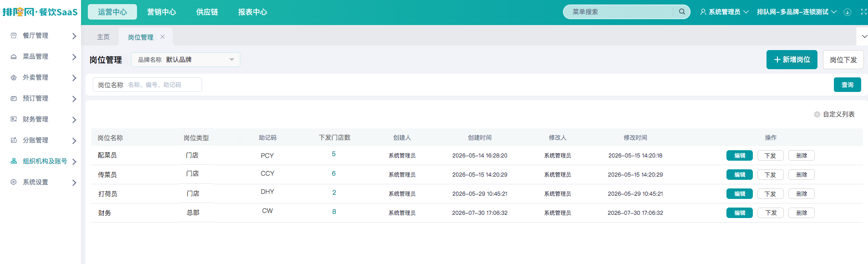This screenshot has height=264, width=868.
Task: Click 下发 for the 传菜员 row
Action: pos(770,175)
